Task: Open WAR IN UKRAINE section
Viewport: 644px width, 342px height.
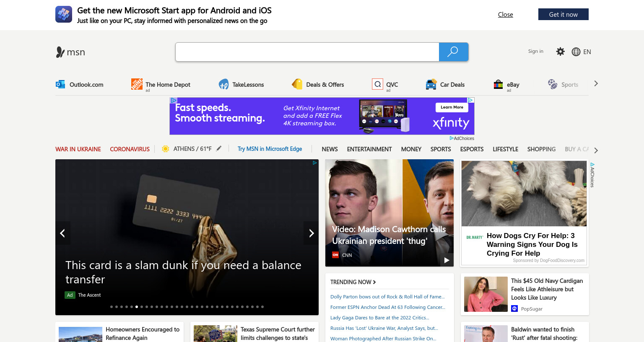Action: click(x=78, y=149)
